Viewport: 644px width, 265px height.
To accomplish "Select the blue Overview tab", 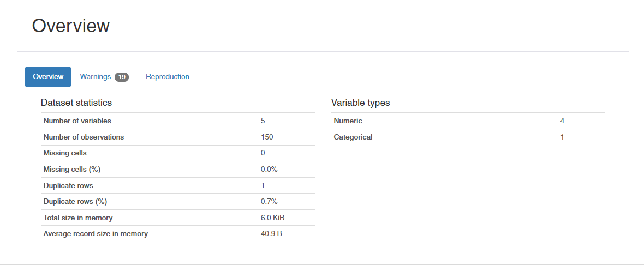I will coord(48,77).
